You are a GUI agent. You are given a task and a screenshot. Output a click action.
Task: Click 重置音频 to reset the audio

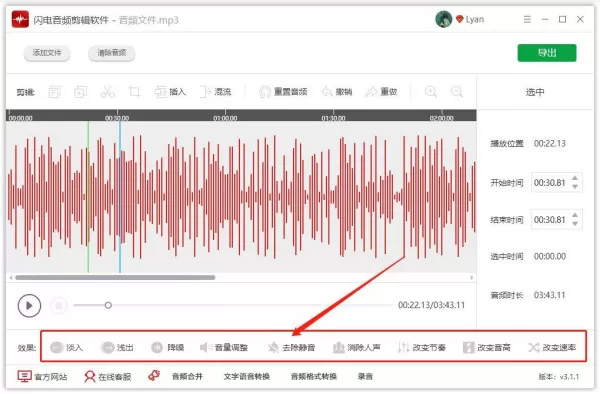pos(283,92)
